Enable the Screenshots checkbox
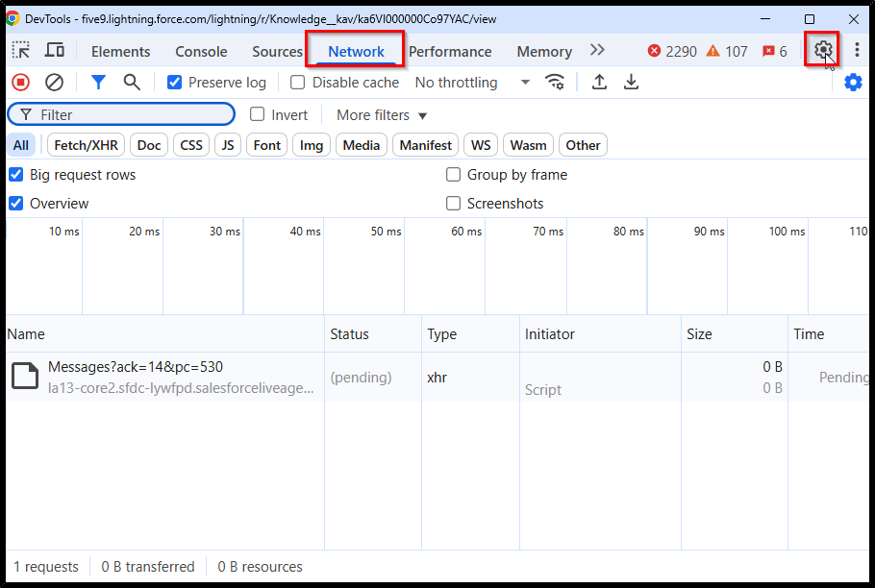Viewport: 875px width, 588px height. click(453, 204)
